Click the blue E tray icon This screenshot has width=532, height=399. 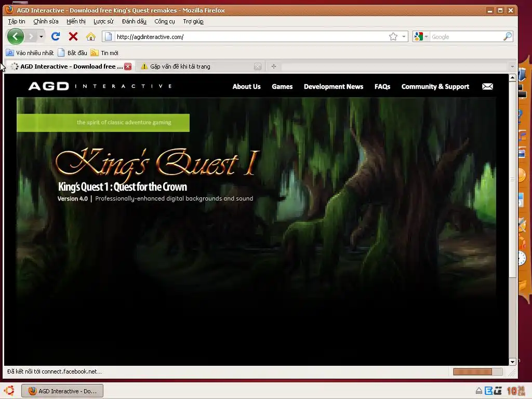point(488,391)
